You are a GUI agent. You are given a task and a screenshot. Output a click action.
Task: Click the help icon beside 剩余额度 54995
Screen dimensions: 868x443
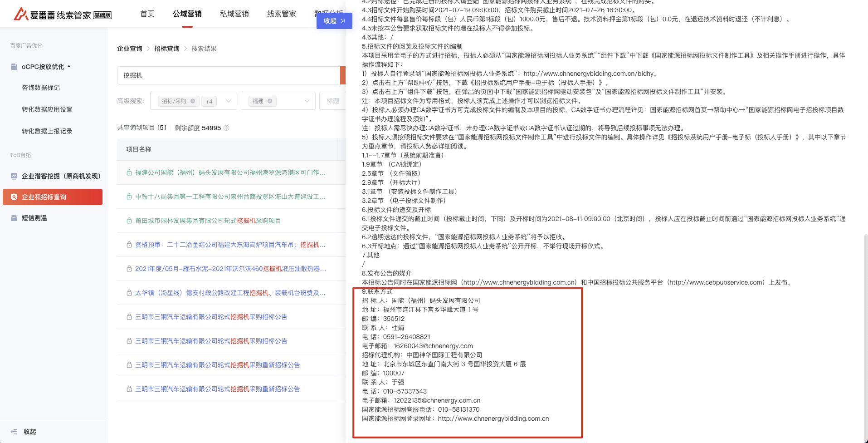tap(227, 128)
